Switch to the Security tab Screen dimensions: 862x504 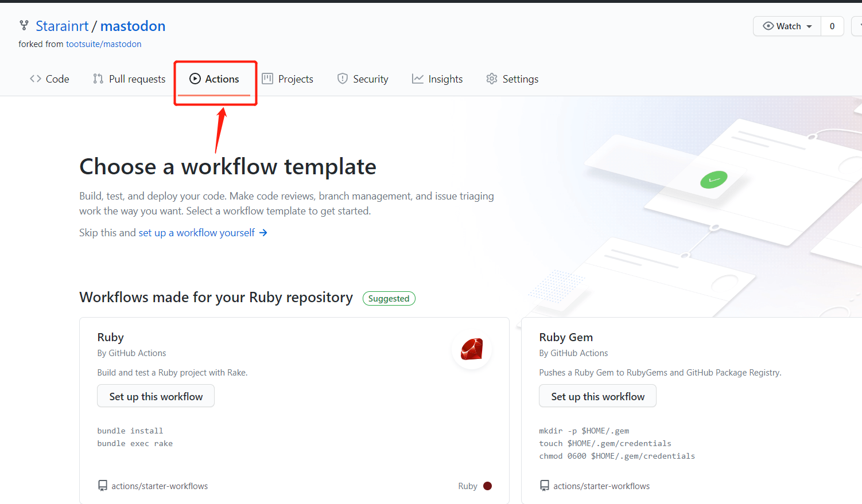[363, 79]
